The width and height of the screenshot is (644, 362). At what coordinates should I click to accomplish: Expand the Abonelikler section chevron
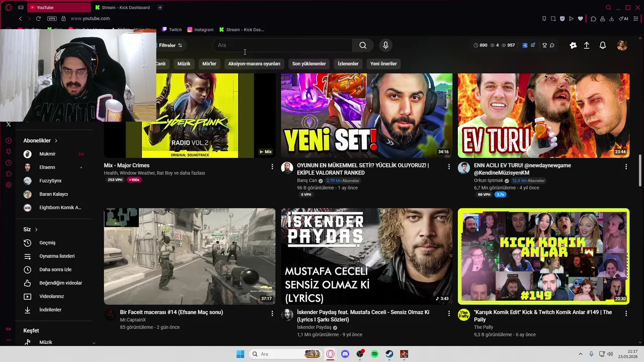coord(56,141)
